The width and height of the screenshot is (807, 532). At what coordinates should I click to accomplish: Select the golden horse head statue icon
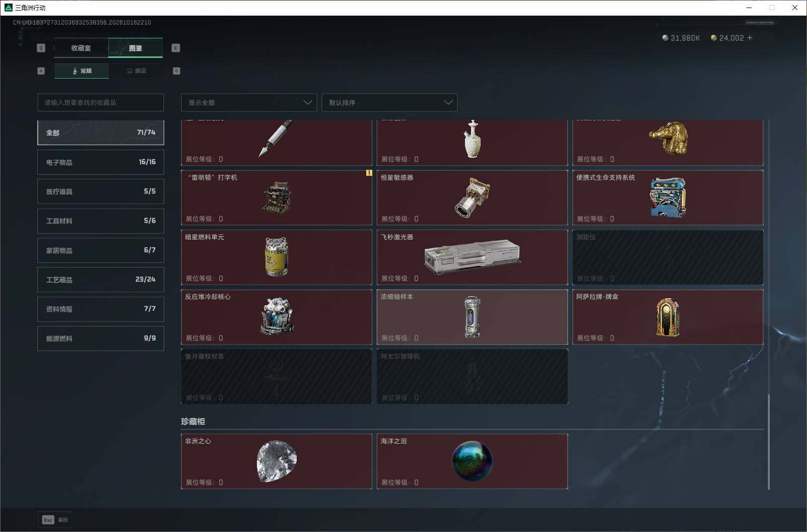coord(668,138)
